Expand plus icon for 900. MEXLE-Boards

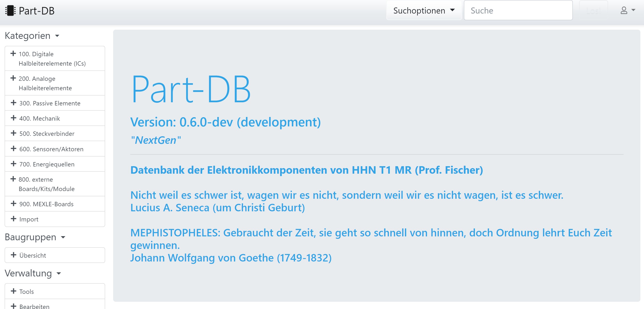coord(14,204)
